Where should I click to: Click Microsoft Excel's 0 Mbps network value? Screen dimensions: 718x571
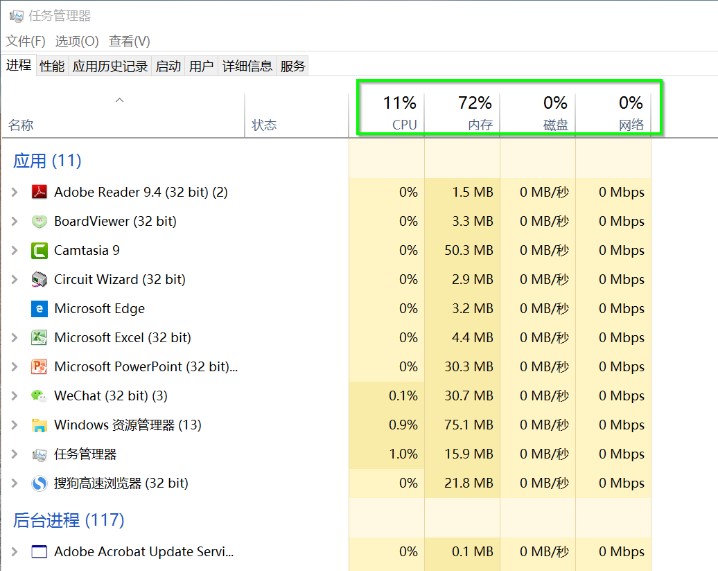pos(621,337)
